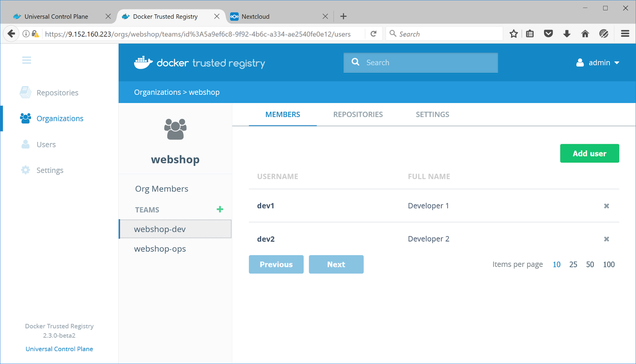636x364 pixels.
Task: Remove dev2 from the team
Action: click(x=607, y=239)
